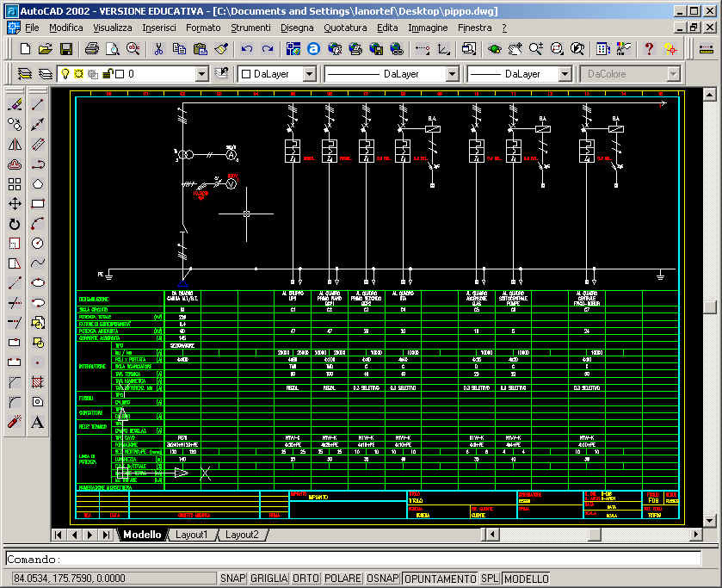Toggle SNAP mode in the status bar
This screenshot has height=588, width=722.
pyautogui.click(x=232, y=579)
